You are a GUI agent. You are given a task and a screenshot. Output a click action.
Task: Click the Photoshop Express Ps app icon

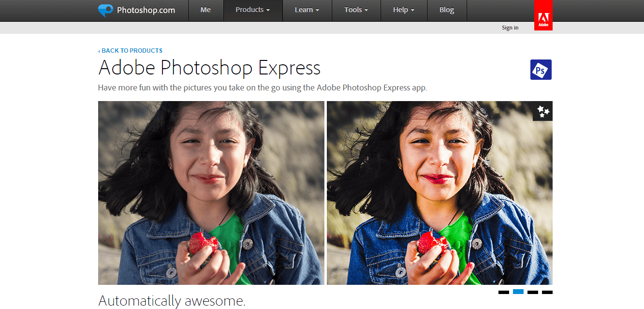[541, 70]
